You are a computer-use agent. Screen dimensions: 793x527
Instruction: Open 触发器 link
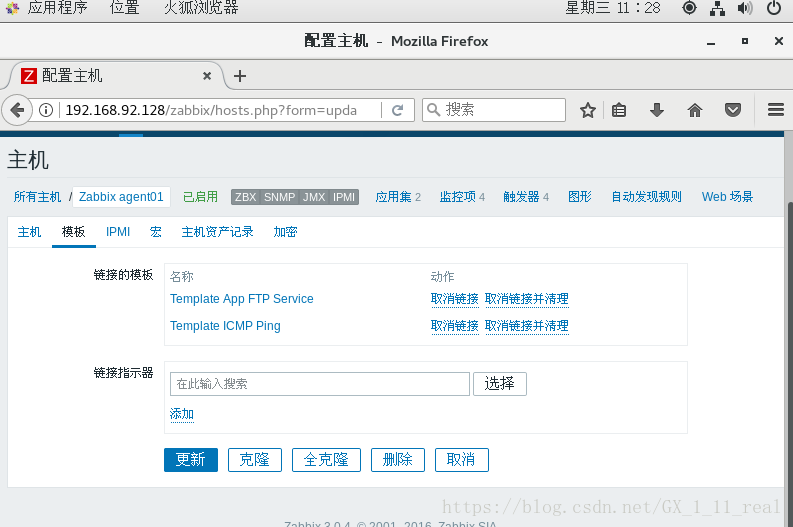pyautogui.click(x=521, y=197)
